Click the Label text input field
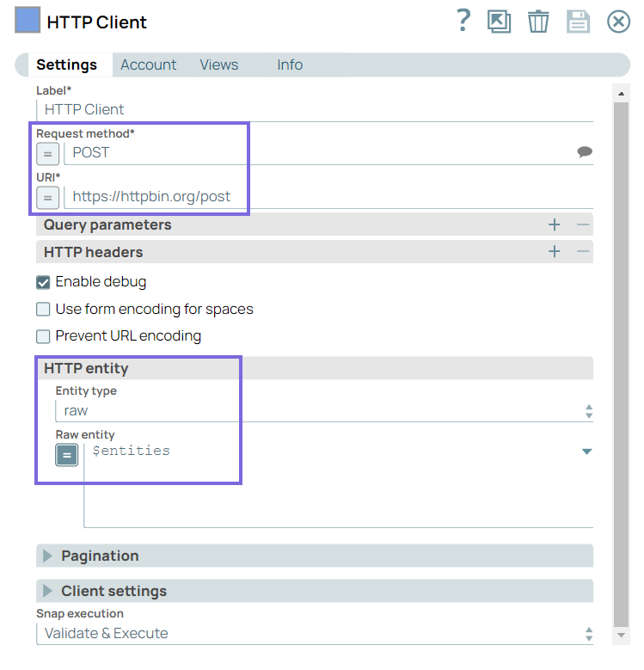Viewport: 644px width, 670px height. tap(315, 109)
